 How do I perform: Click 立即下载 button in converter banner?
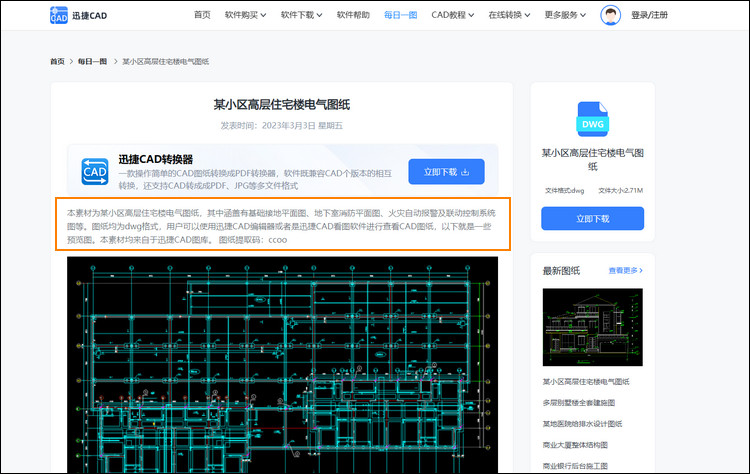tap(446, 172)
